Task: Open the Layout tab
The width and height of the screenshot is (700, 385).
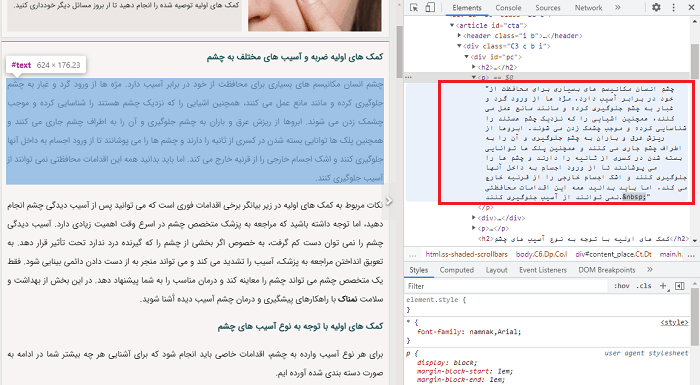Action: [x=496, y=270]
